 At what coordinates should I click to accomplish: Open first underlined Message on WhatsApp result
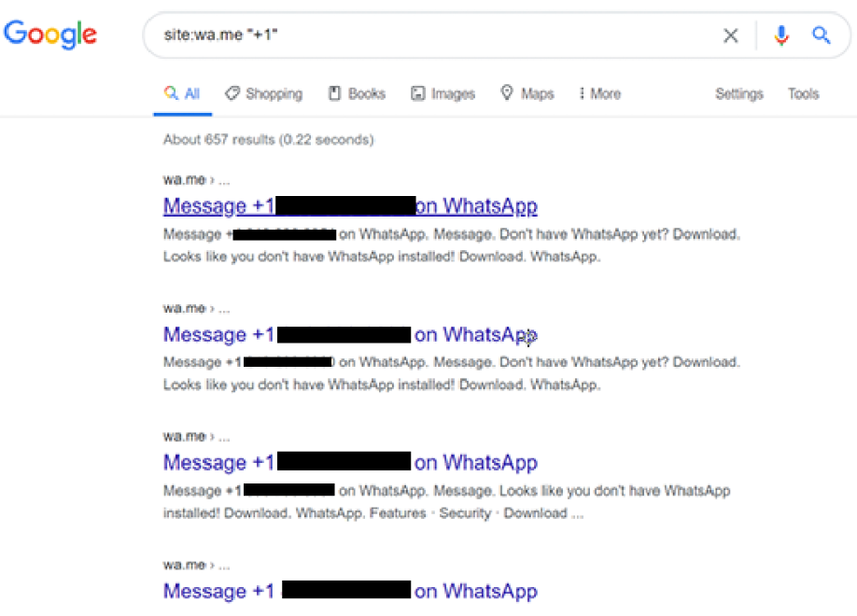[x=350, y=206]
